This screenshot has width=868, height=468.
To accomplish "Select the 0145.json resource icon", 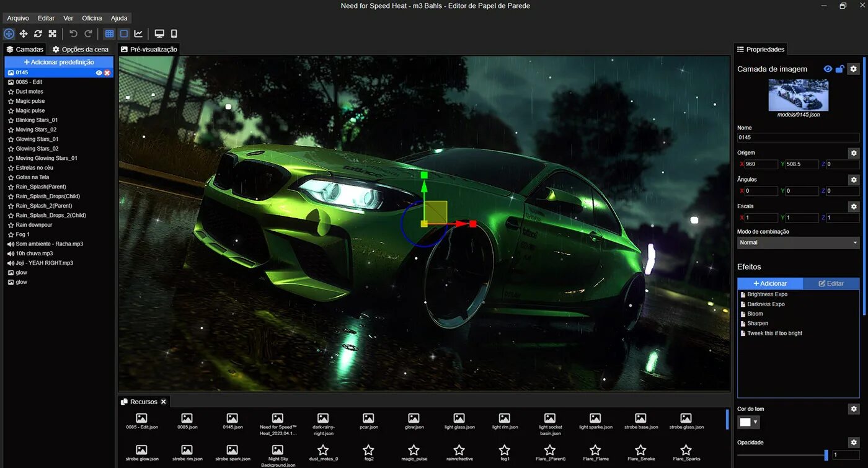I will tap(232, 418).
